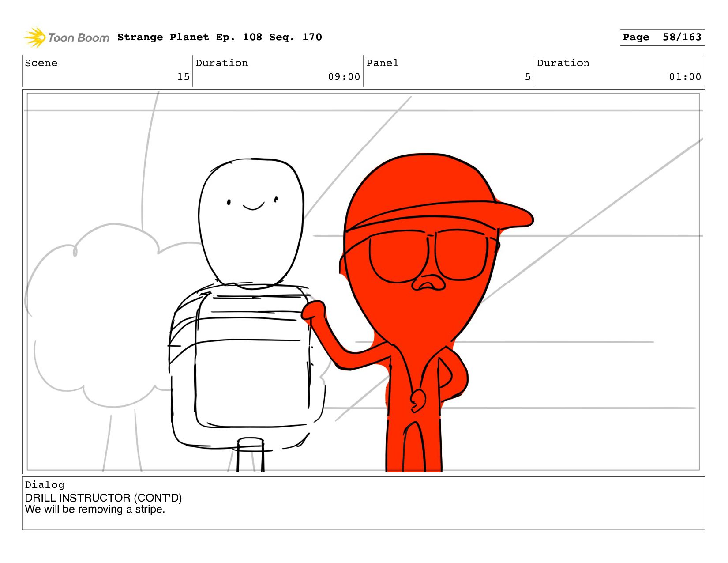Click the Toon Boom logo
Screen dimensions: 728x563
[x=66, y=38]
